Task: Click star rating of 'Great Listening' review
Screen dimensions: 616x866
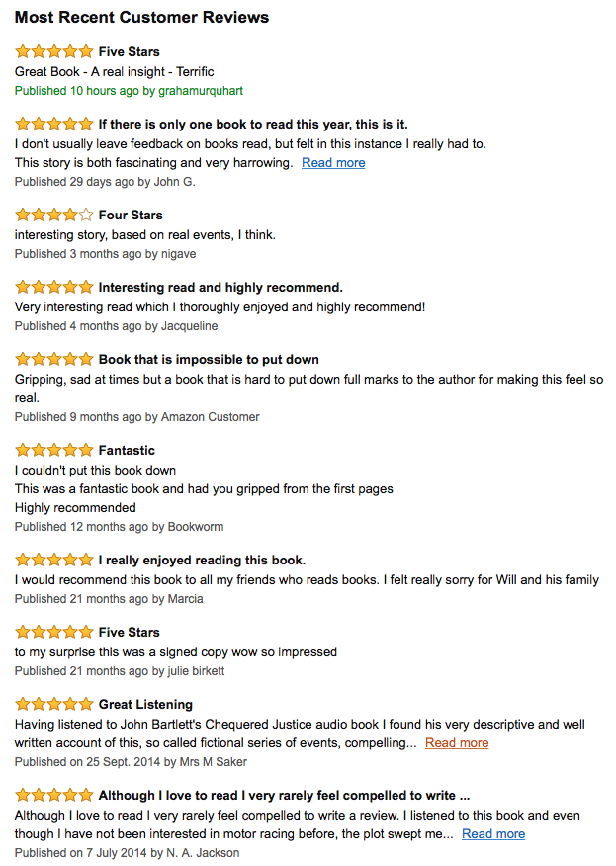Action: coord(54,705)
